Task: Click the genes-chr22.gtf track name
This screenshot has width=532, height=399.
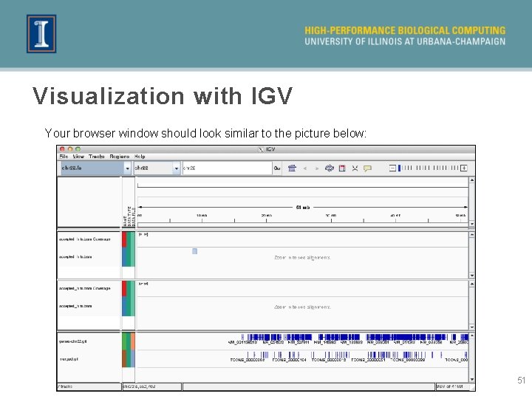Action: (72, 341)
